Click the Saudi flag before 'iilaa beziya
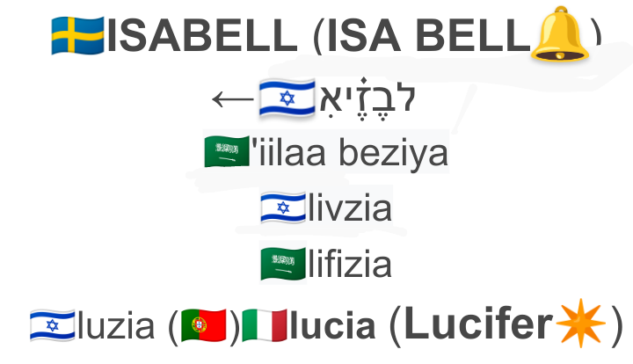633x364 pixels. [x=228, y=152]
